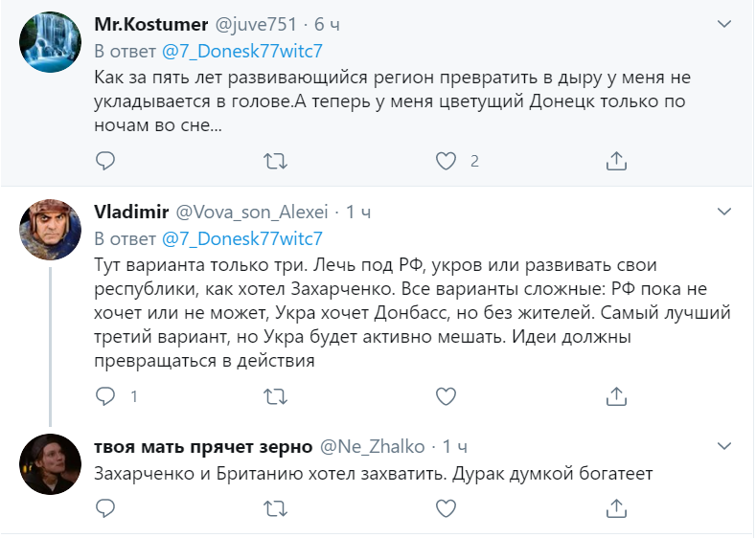Open Vladimir's profile picture

point(50,230)
